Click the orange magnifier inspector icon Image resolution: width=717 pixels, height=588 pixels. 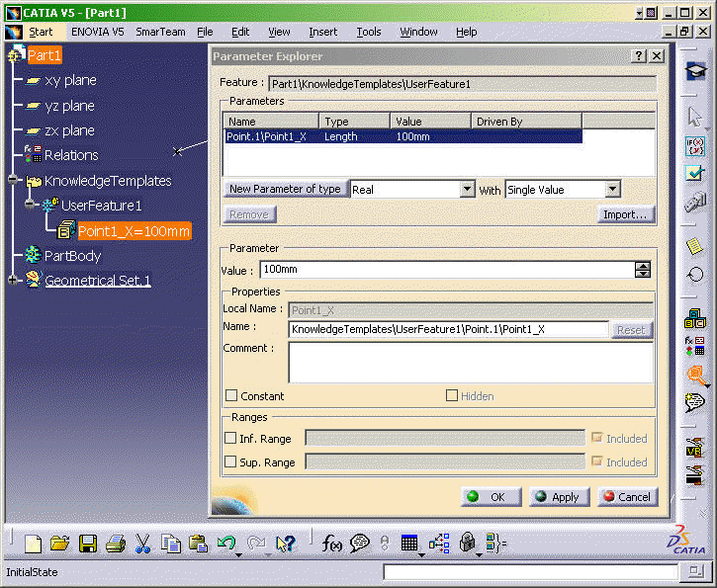click(695, 376)
